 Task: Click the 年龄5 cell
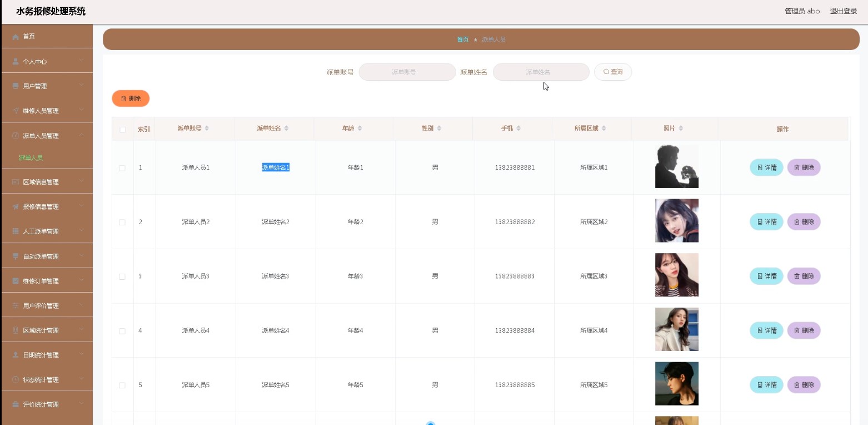[x=355, y=385]
